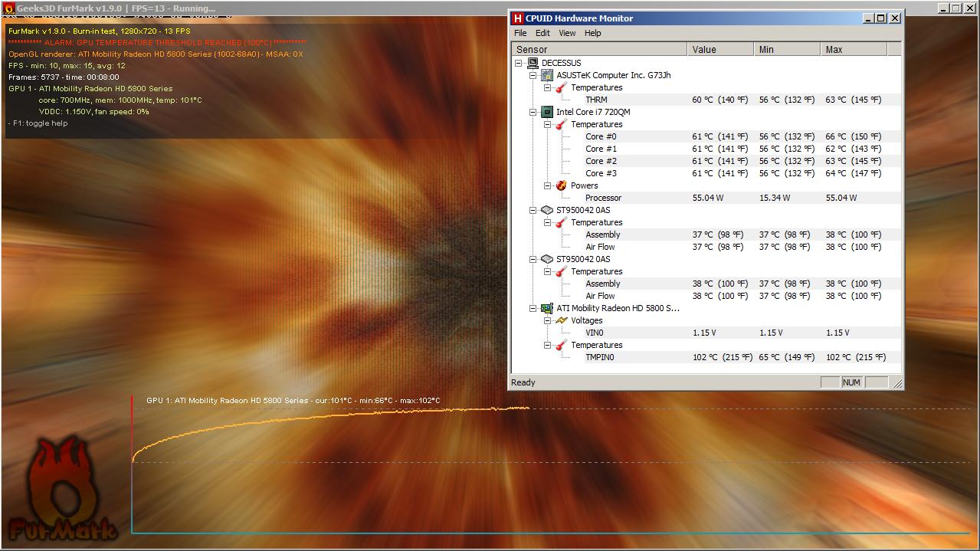Click the GPU temperature threshold alarm text
Viewport: 980px width, 551px height.
pyautogui.click(x=157, y=43)
